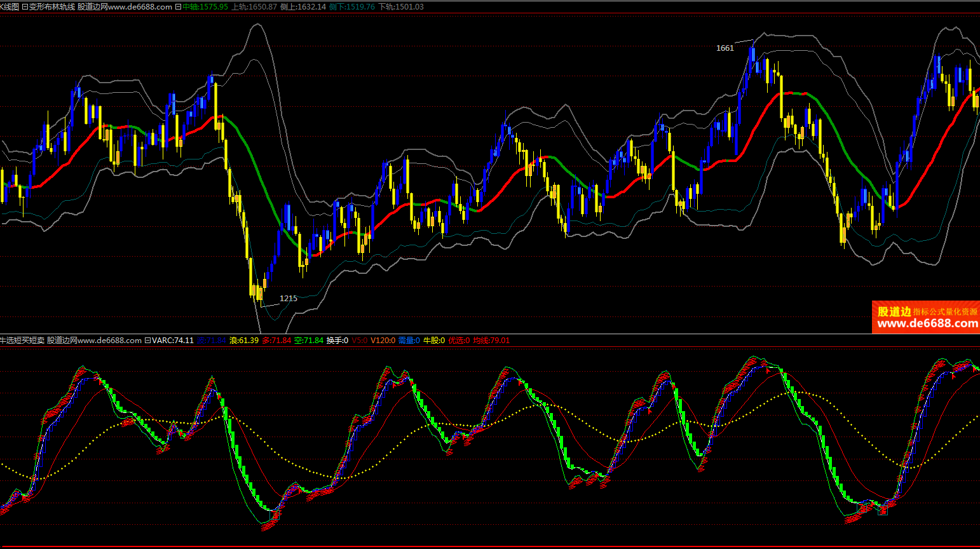Click the 侧上:1632.14 readout
Image resolution: width=980 pixels, height=549 pixels.
pos(303,7)
